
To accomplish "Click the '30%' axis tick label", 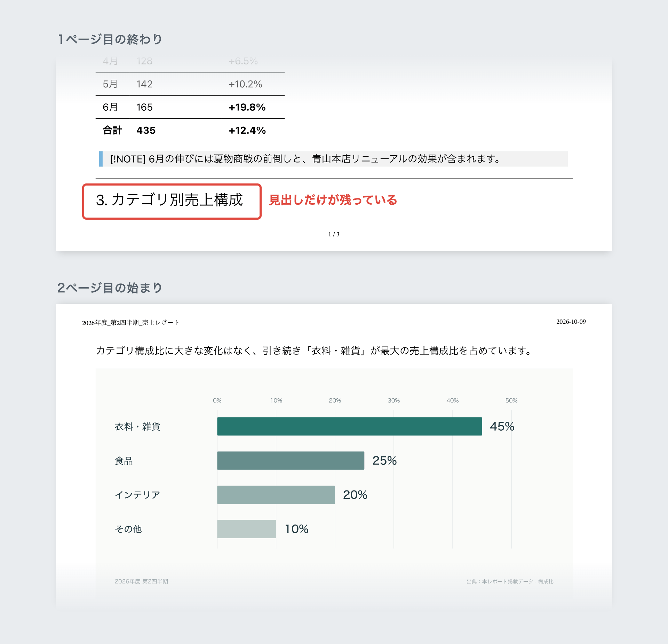I will (394, 401).
